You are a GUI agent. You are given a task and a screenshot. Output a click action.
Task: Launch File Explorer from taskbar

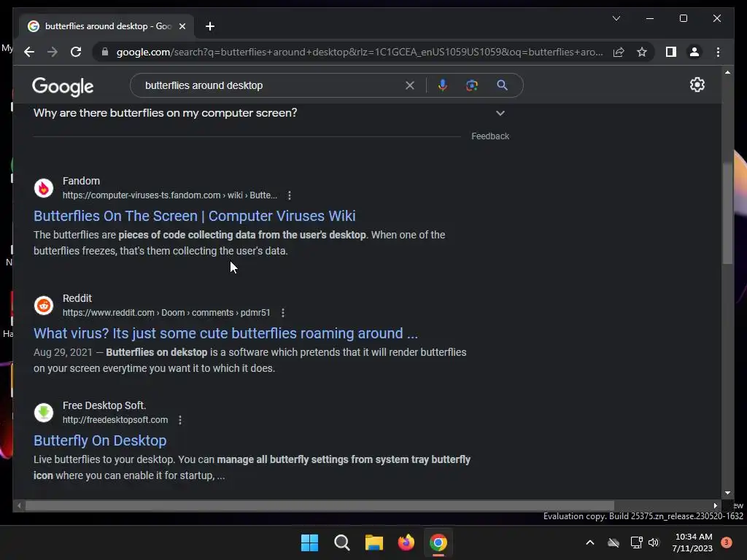tap(374, 542)
